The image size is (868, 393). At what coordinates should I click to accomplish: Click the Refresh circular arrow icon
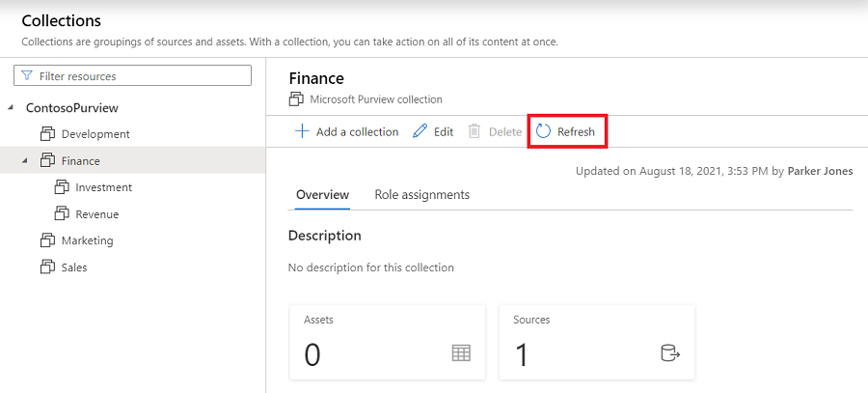click(544, 131)
